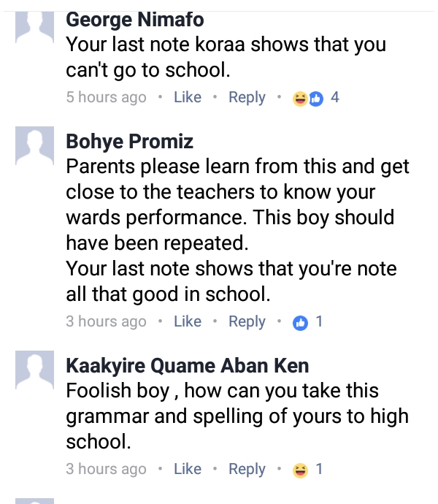Click the laughing and like reaction icons on George Nimafo's comment
Viewport: 438px width, 504px height.
click(x=307, y=98)
